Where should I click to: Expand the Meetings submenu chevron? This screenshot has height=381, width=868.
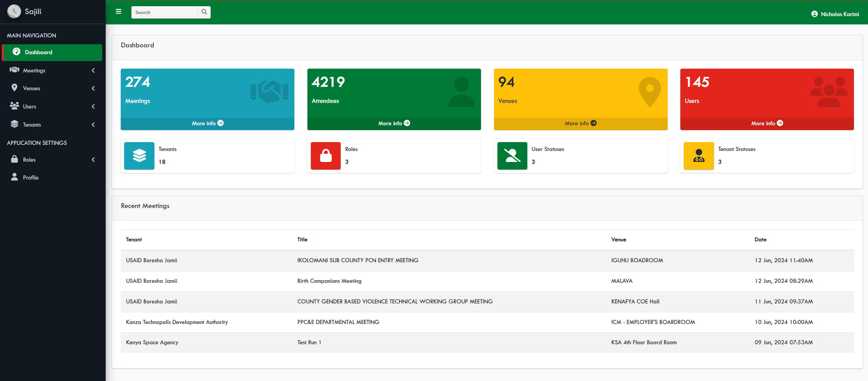tap(93, 70)
